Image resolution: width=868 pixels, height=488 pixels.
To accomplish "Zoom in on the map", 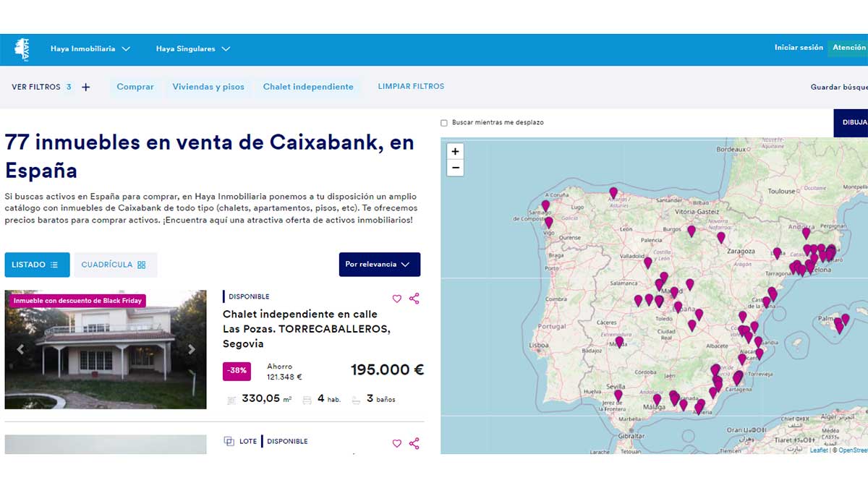I will [x=455, y=152].
